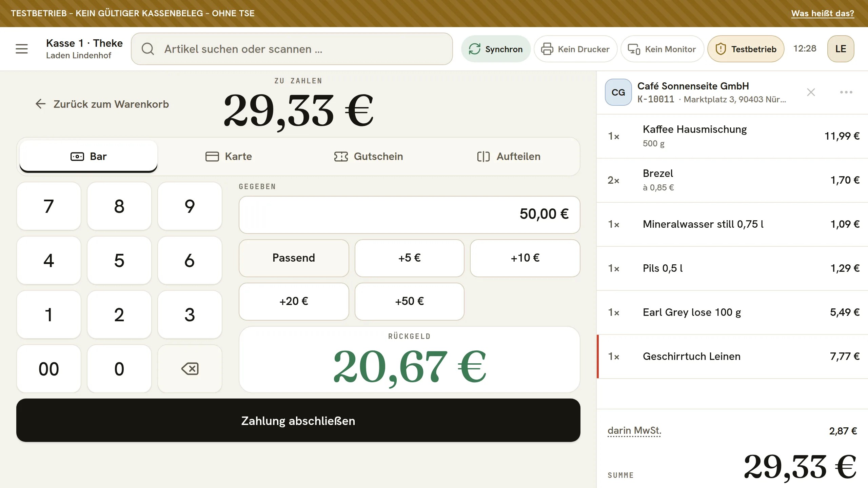Tap keypad digit 5
This screenshot has height=488, width=868.
(x=119, y=260)
